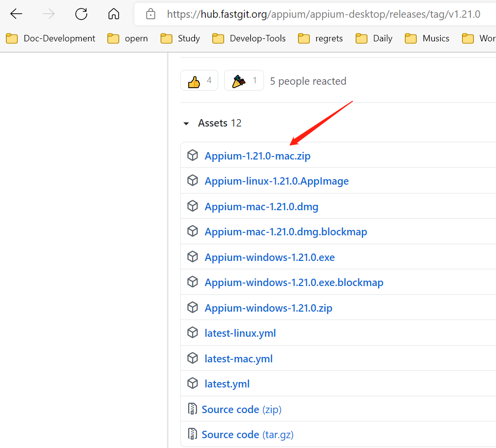Focus the address bar URL
Screen dimensions: 496x448
click(323, 14)
